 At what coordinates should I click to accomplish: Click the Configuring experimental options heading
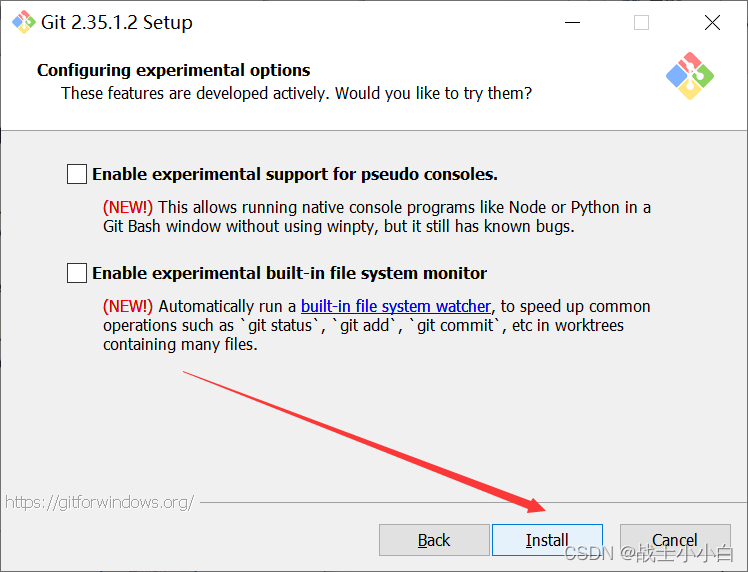coord(174,70)
